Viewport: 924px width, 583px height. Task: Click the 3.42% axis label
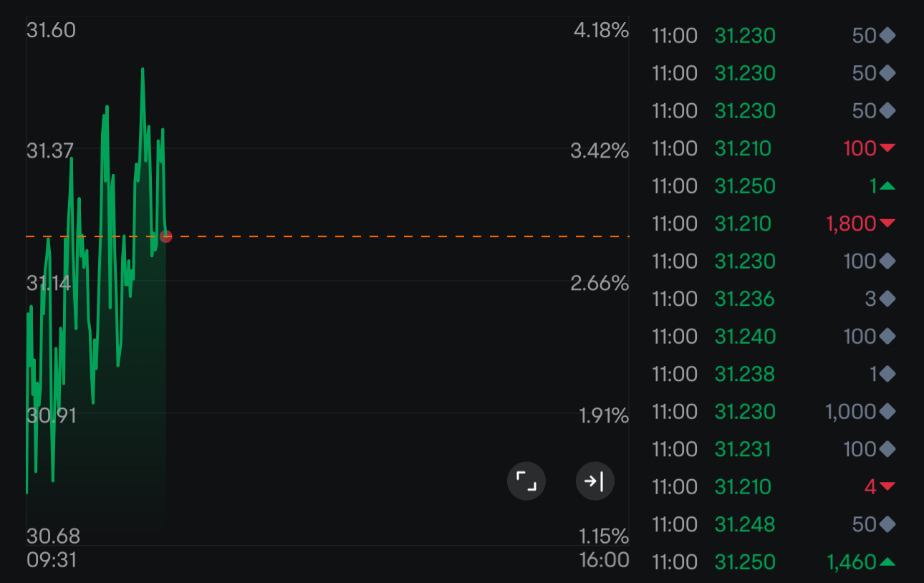point(600,151)
